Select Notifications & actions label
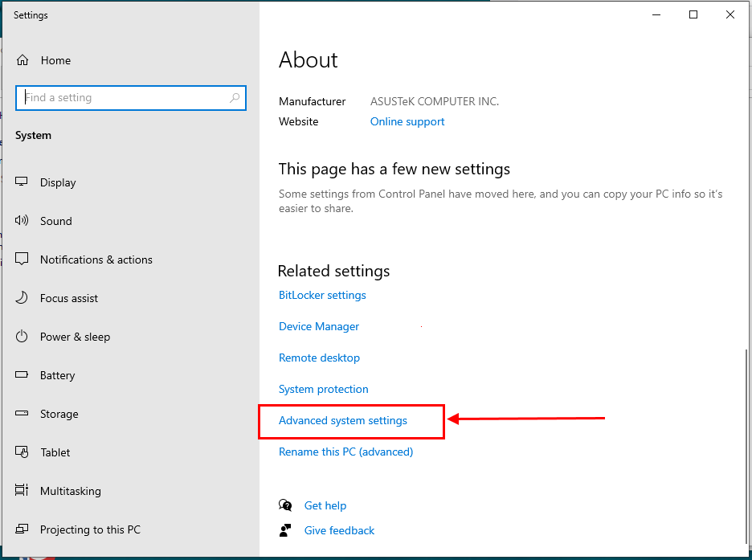This screenshot has height=560, width=752. (x=96, y=260)
